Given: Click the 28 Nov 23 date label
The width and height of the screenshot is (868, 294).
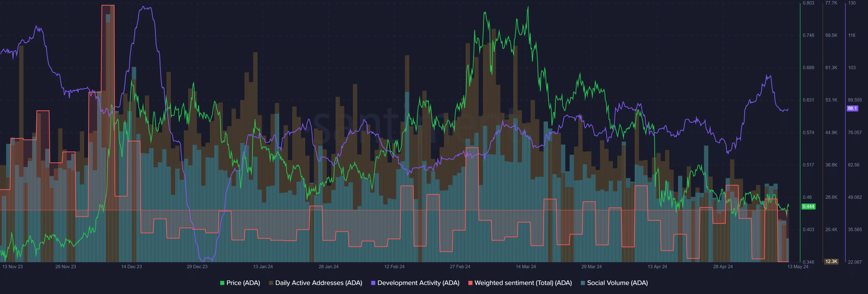Looking at the screenshot, I should tap(66, 267).
